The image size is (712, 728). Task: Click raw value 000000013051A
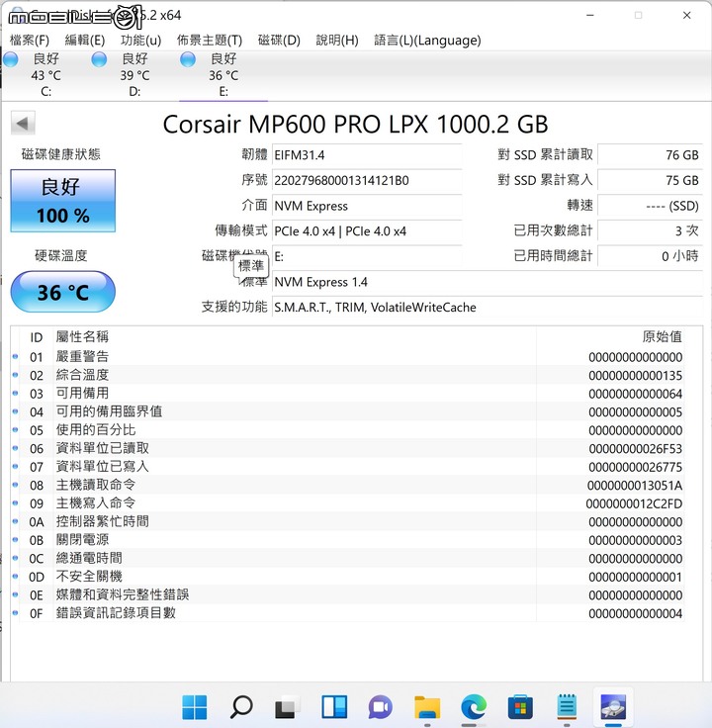tap(635, 486)
